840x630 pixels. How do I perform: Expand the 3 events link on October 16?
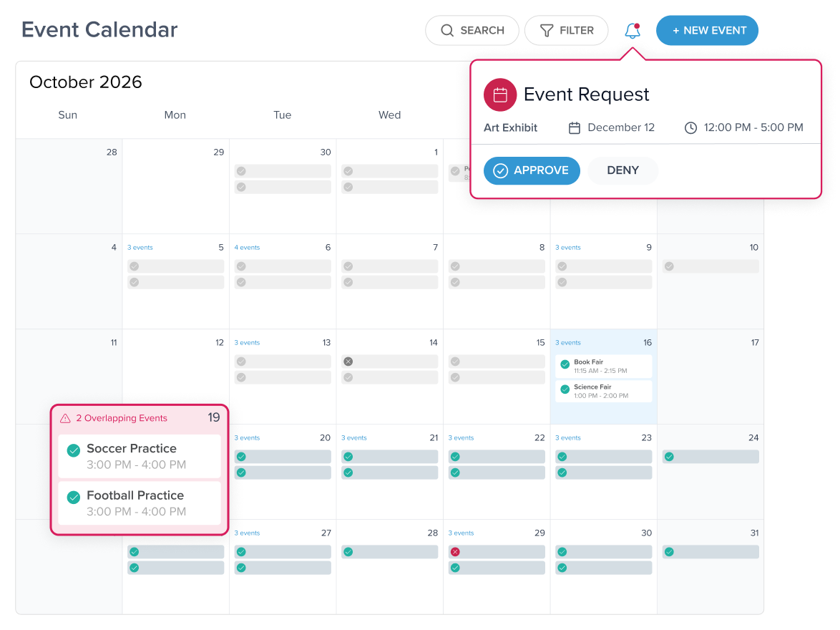(568, 343)
